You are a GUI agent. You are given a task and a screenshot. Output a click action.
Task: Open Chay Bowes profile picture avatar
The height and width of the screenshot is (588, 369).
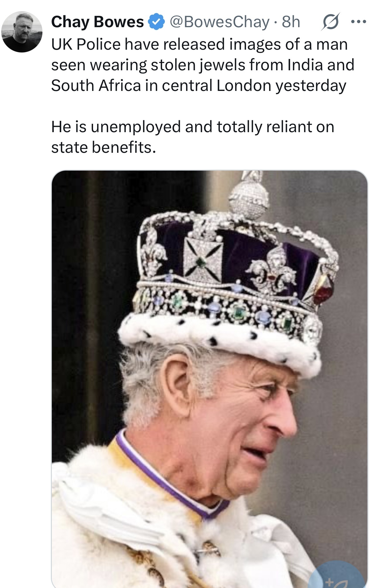coord(22,32)
